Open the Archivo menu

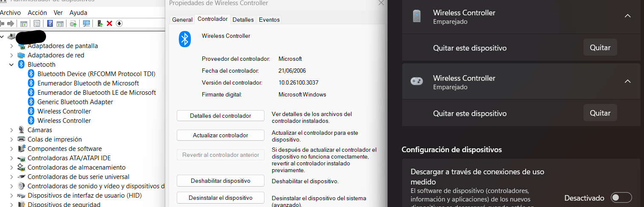tap(10, 13)
